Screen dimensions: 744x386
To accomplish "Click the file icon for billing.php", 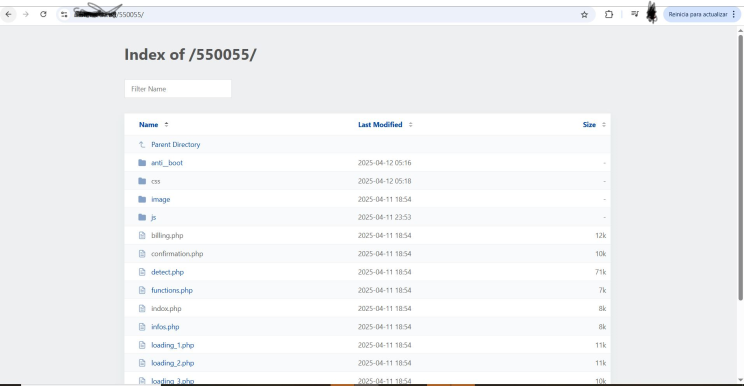I will coord(142,236).
